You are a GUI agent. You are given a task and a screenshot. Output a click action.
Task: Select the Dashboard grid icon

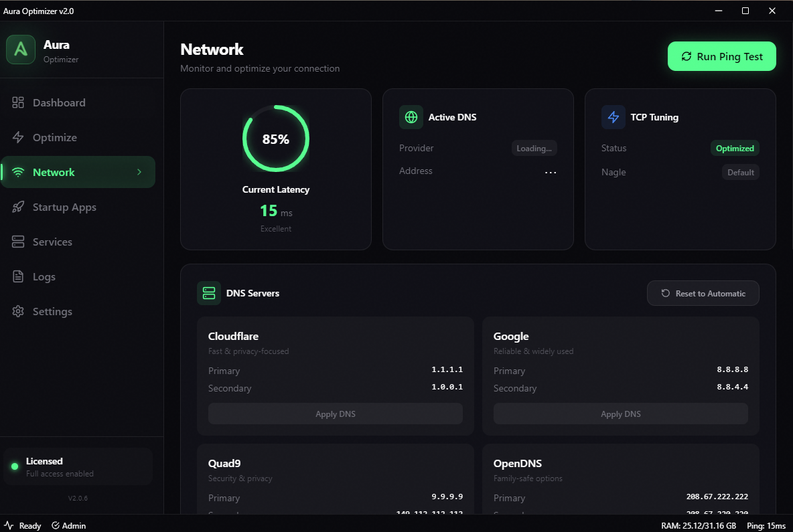tap(19, 102)
